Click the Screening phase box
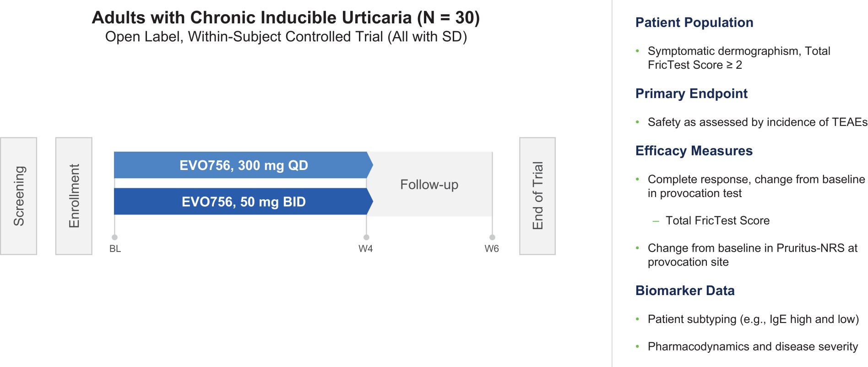868x367 pixels. click(x=19, y=196)
